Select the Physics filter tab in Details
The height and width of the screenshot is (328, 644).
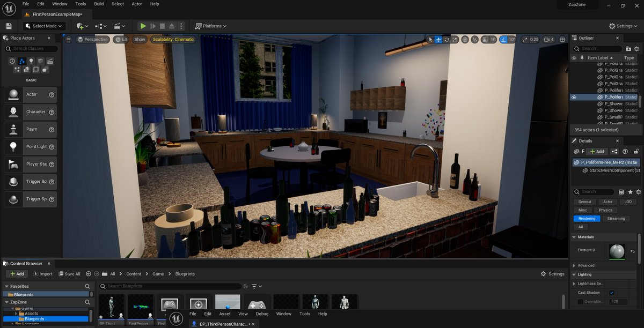coord(605,210)
